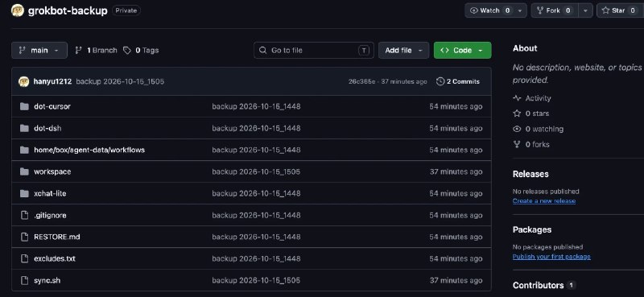Expand the main branch dropdown
Viewport: 644px width, 297px height.
[39, 50]
